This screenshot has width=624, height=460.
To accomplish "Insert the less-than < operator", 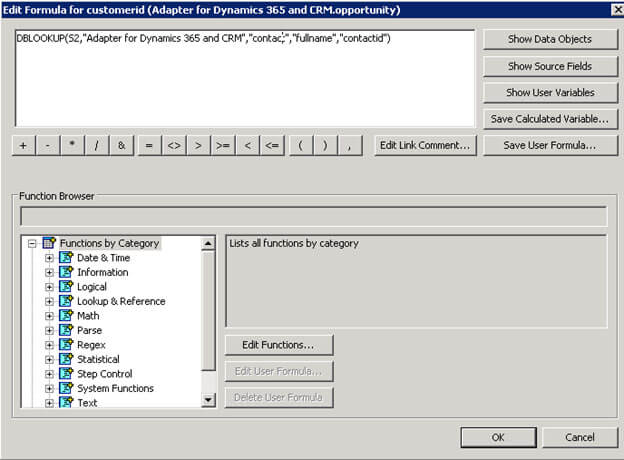I will (x=248, y=146).
